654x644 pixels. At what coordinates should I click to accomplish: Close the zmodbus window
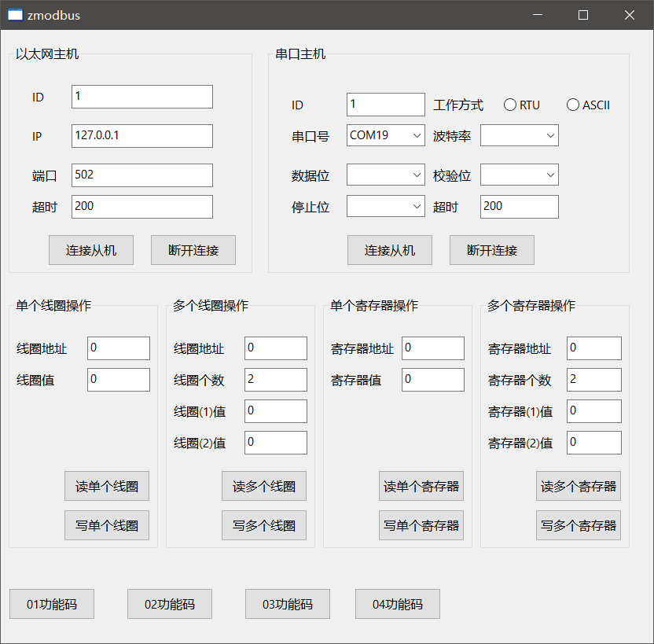click(630, 15)
